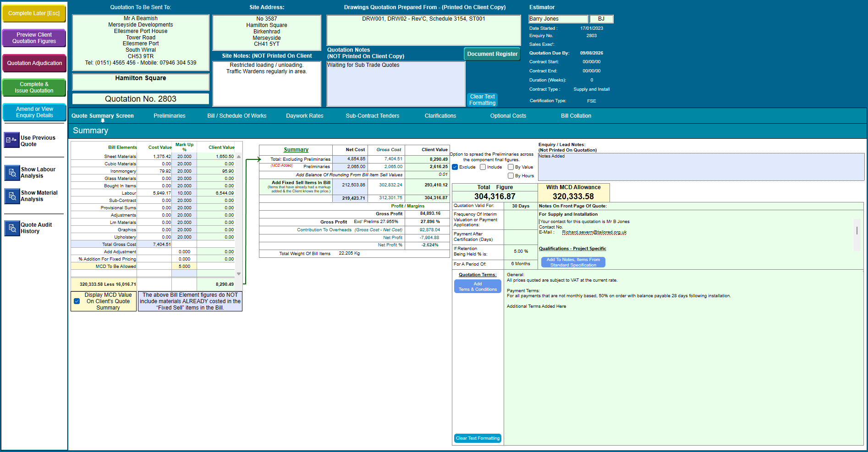Click the Add Adjustment 0.000 field
This screenshot has width=868, height=452.
(x=184, y=252)
